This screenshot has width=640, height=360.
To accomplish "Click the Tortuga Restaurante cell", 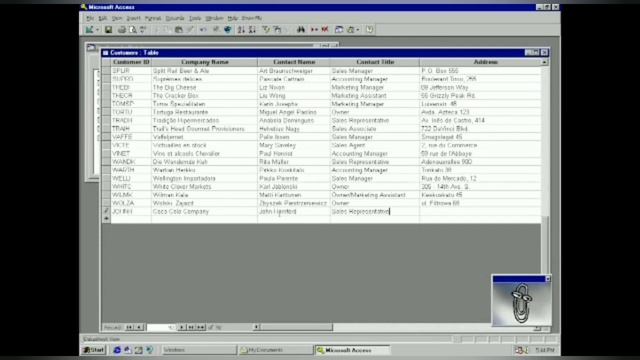I will pyautogui.click(x=204, y=112).
